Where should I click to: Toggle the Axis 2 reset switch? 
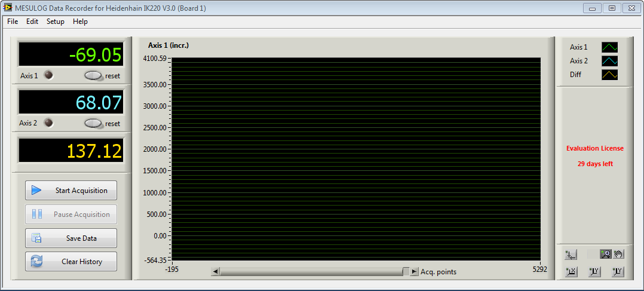(94, 123)
